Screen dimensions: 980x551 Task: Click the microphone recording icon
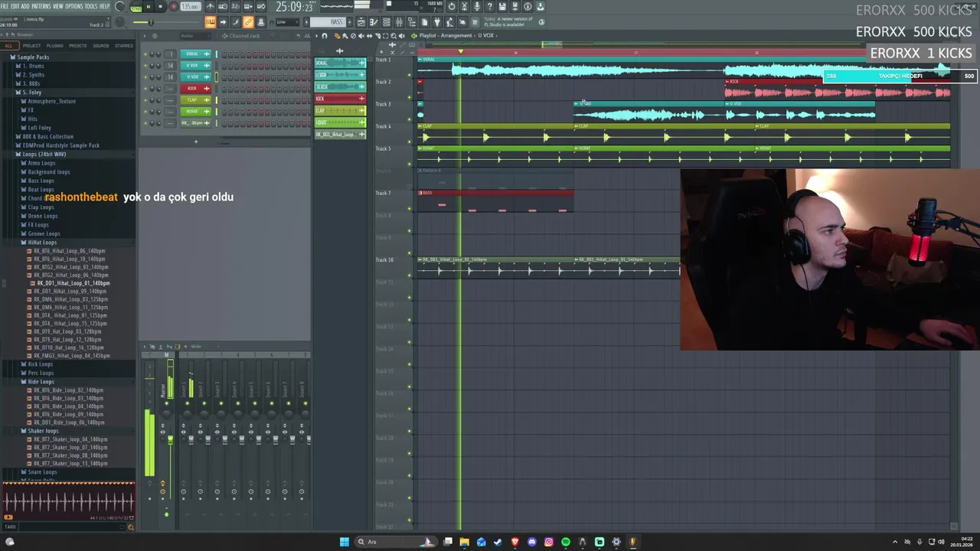[477, 7]
